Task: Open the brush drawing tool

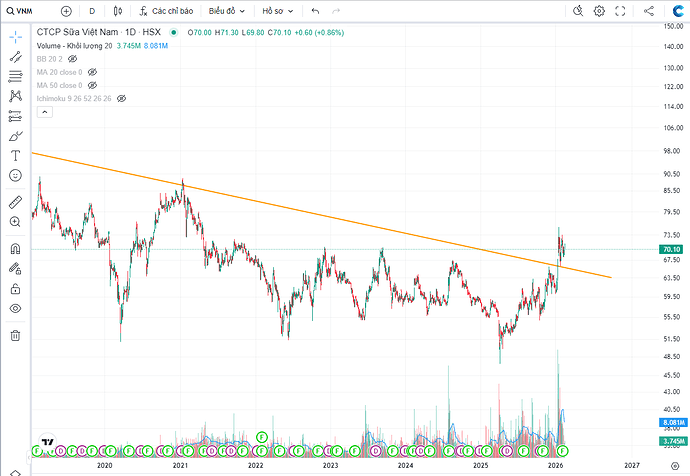Action: [x=15, y=135]
